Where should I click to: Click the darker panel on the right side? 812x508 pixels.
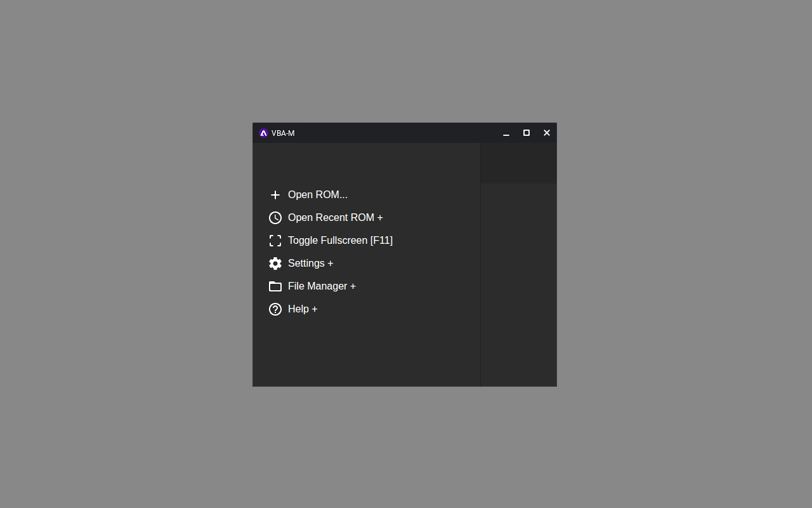519,286
